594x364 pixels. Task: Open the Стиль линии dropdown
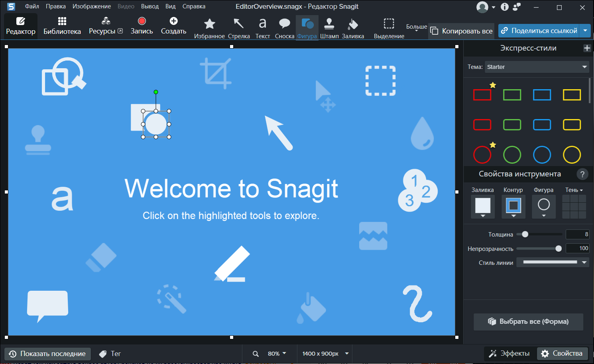click(553, 262)
